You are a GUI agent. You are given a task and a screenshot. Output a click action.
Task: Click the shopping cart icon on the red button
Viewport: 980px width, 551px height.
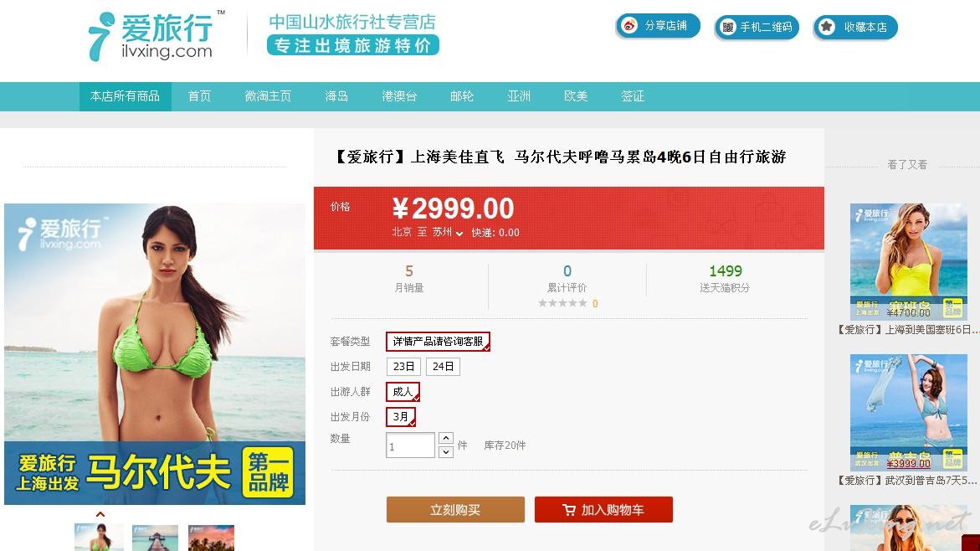pyautogui.click(x=569, y=510)
